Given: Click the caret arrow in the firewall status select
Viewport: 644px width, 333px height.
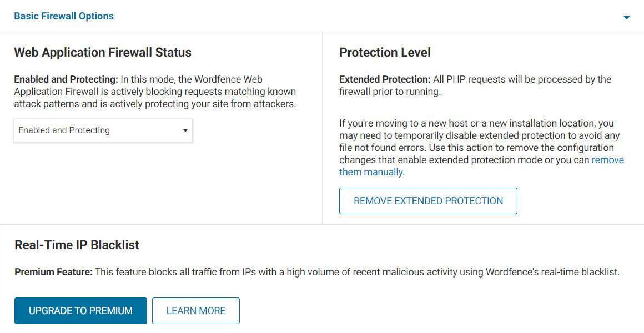Looking at the screenshot, I should (185, 131).
